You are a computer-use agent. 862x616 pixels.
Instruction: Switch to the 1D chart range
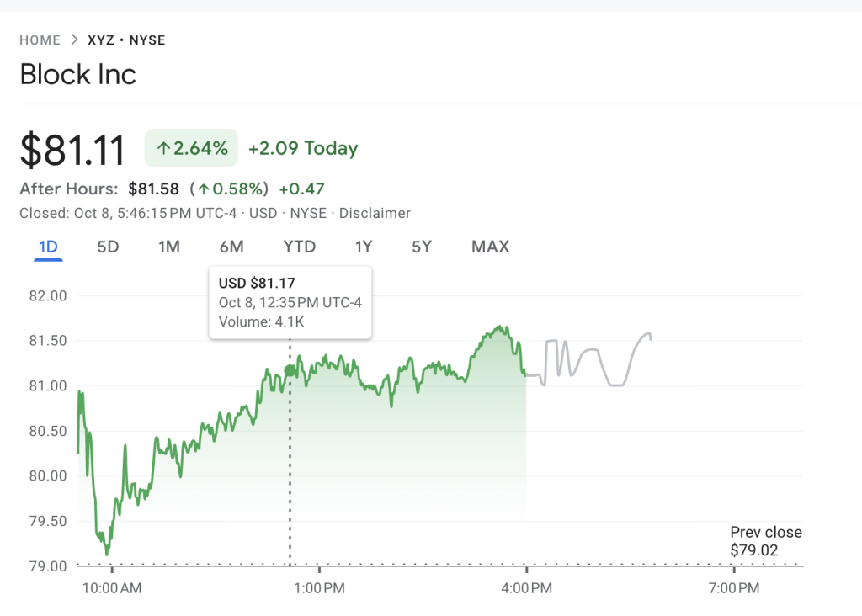[x=48, y=247]
